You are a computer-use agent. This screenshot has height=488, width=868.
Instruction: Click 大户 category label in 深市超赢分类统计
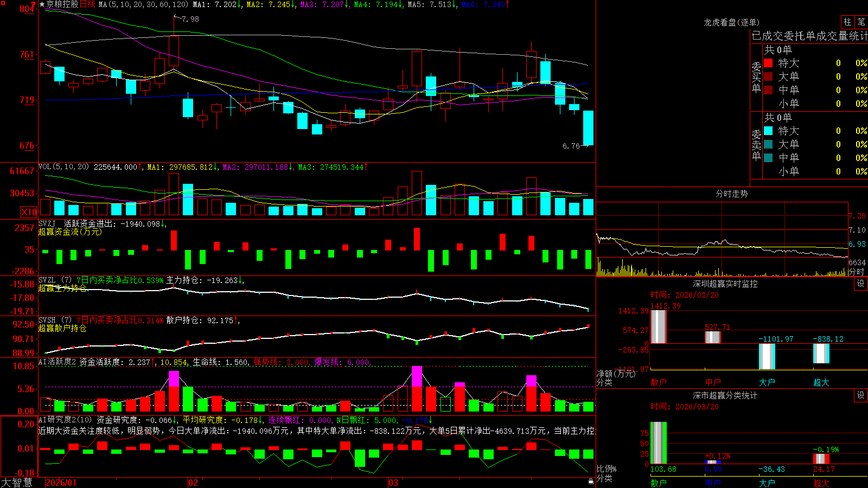(767, 483)
